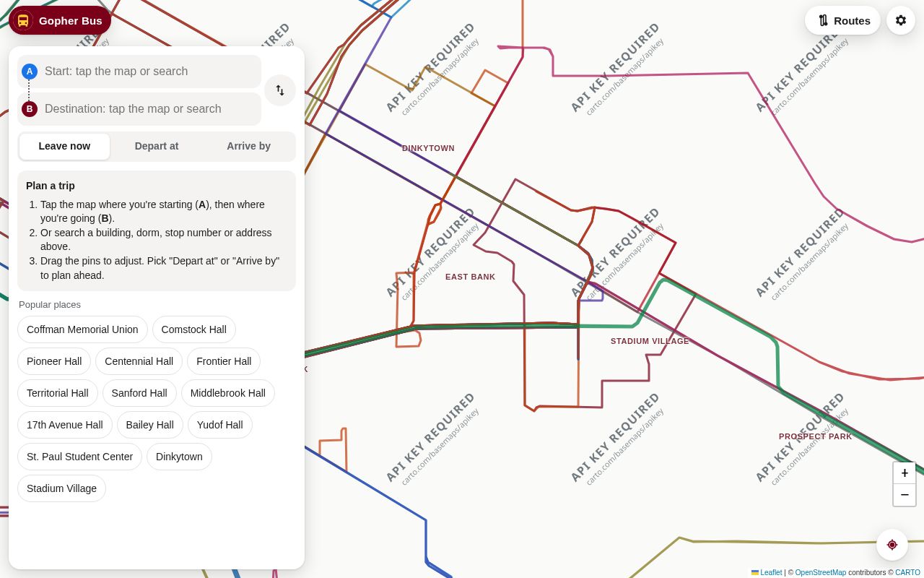
Task: Pick Frontier Hall from popular places
Action: tap(224, 361)
